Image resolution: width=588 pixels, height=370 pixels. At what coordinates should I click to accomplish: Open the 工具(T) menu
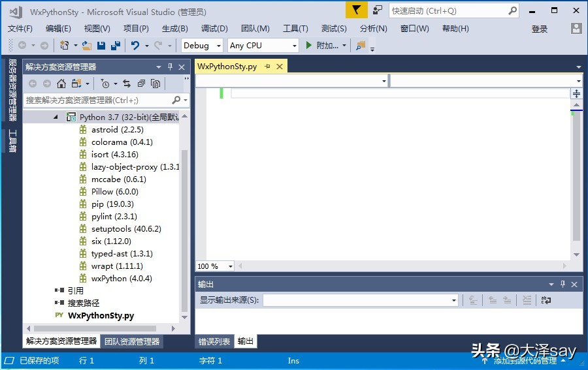[295, 29]
